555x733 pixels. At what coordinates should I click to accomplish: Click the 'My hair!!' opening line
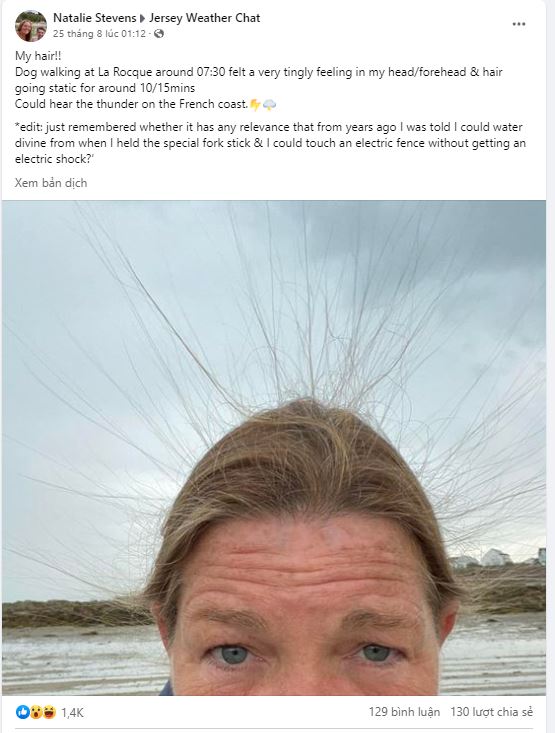(38, 56)
